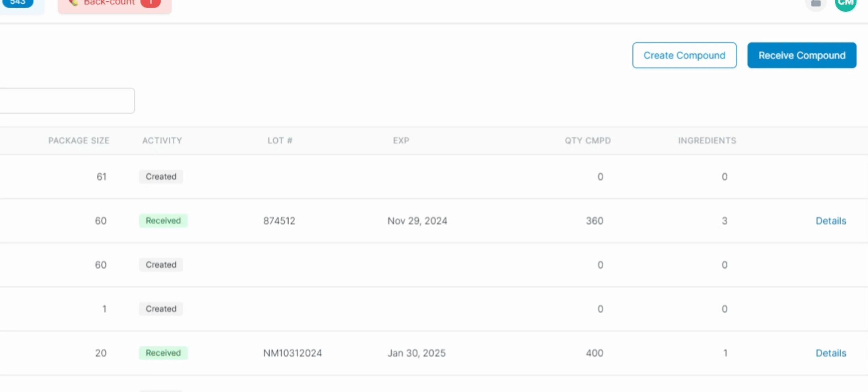This screenshot has width=868, height=392.
Task: Click into the search input field
Action: click(x=65, y=101)
